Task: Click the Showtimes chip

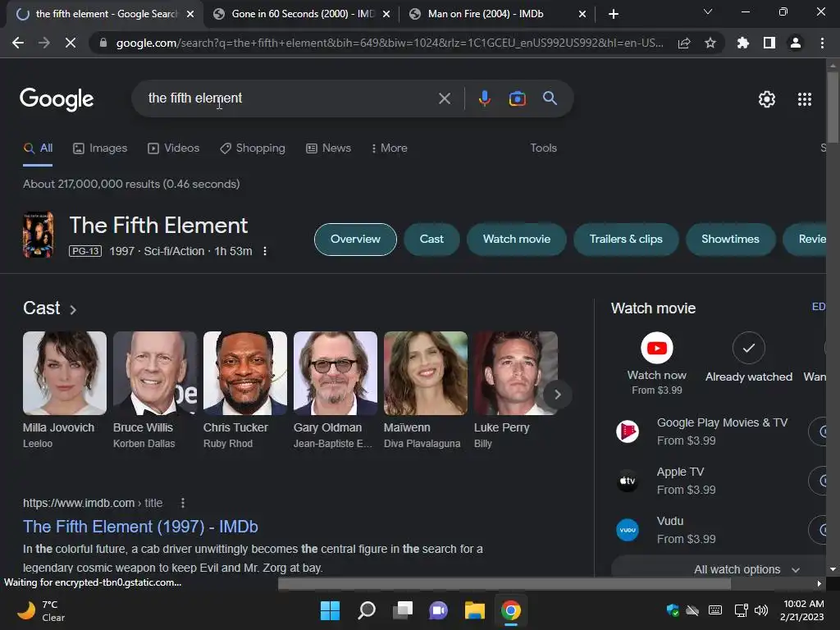Action: click(x=730, y=239)
